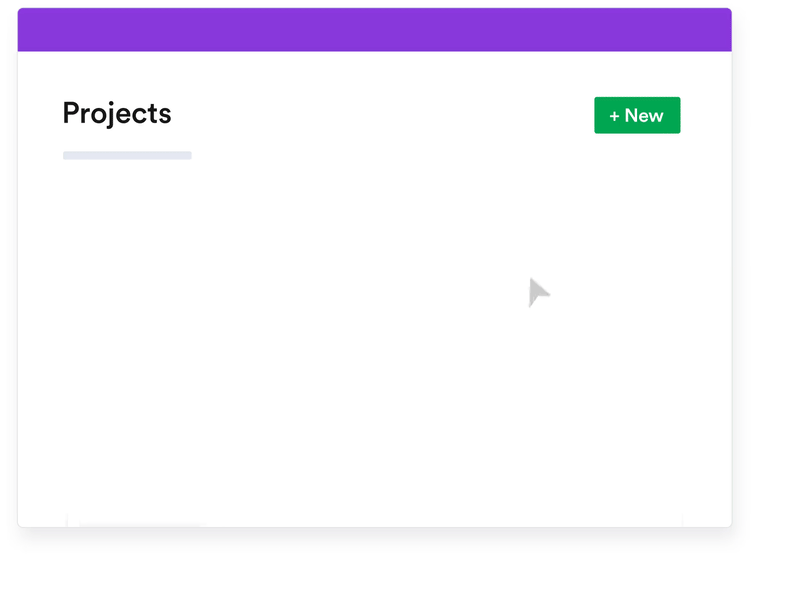
Task: Click the Projects heading
Action: 117,113
